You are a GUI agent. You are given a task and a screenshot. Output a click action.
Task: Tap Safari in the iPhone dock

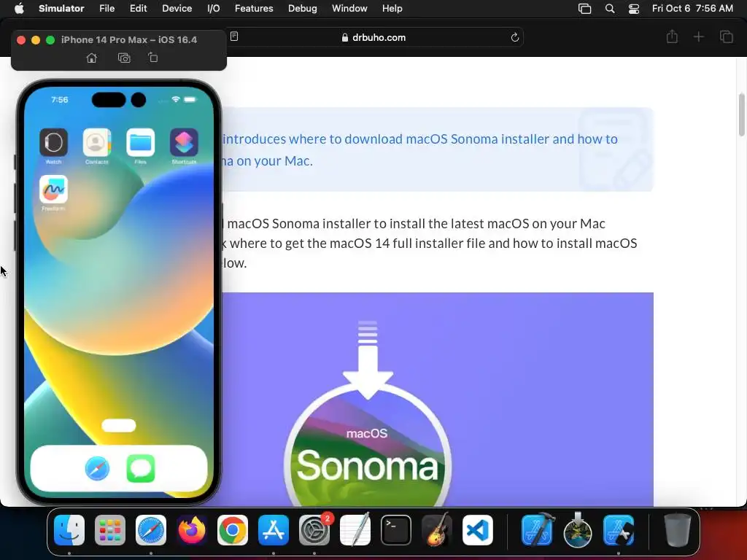[97, 469]
